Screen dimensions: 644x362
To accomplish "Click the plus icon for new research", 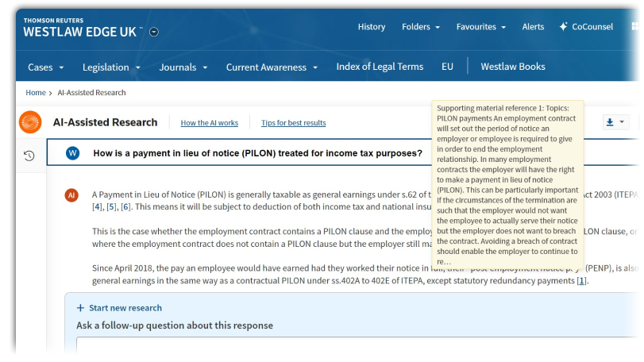I will tap(80, 308).
